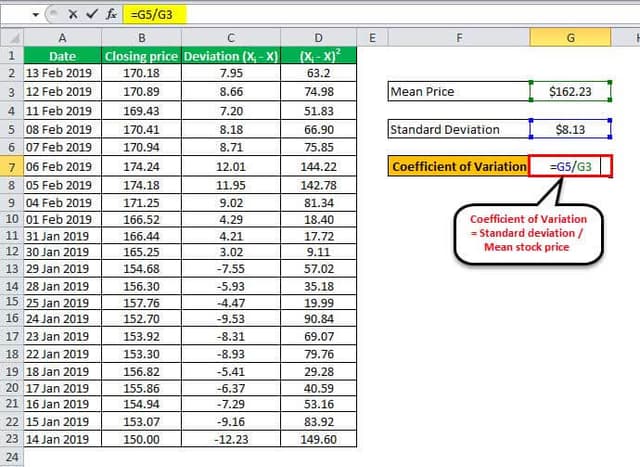
Task: Select the Closing price header cell
Action: coord(141,56)
